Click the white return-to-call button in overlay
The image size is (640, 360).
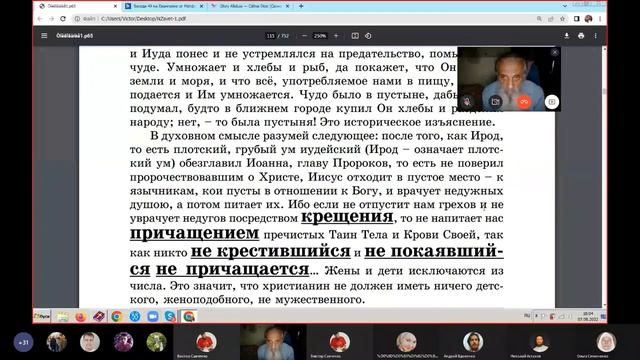[551, 102]
